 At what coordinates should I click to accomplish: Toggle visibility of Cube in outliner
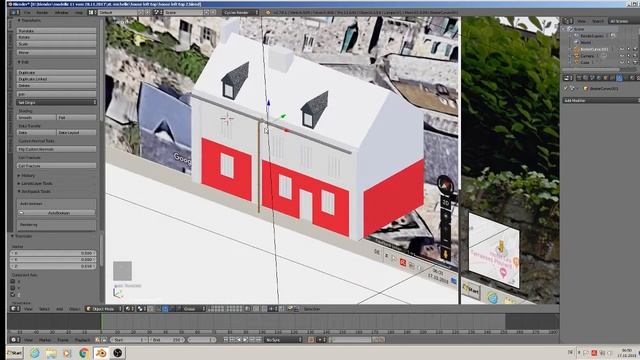[622, 62]
